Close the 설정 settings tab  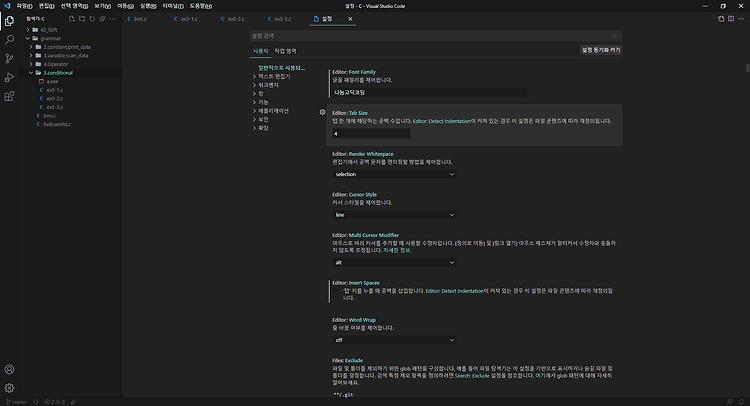click(x=350, y=19)
